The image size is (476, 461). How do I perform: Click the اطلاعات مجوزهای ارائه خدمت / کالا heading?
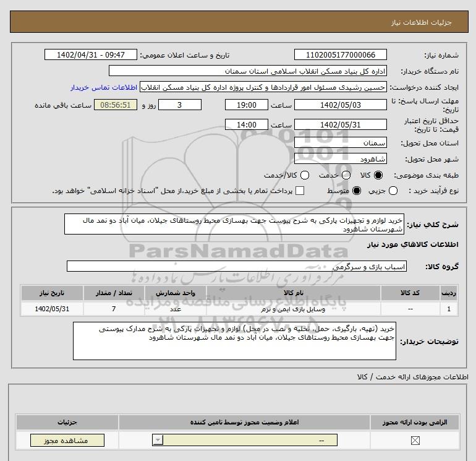pyautogui.click(x=413, y=377)
